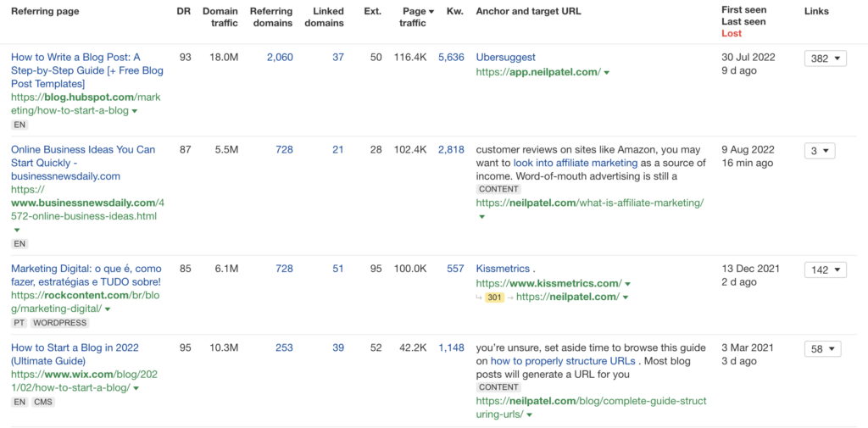Click the 5,636 keywords count
Screen dimensions: 868x428
coord(451,58)
